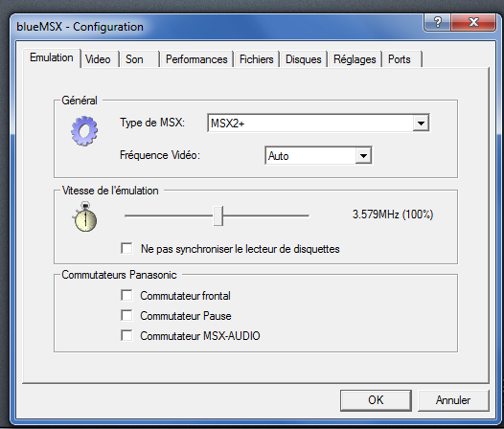Click the stopwatch icon in Vitesse de l'émulation
The width and height of the screenshot is (504, 429).
(x=85, y=217)
